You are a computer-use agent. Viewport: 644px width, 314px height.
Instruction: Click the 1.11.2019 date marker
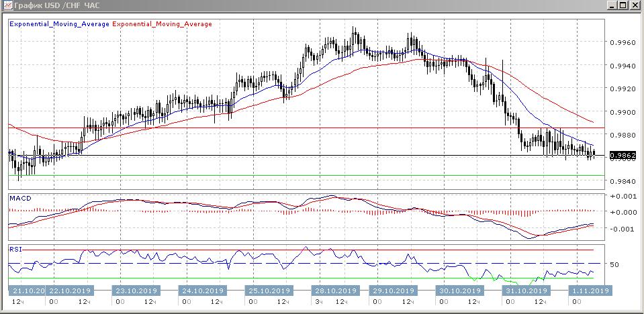(589, 291)
